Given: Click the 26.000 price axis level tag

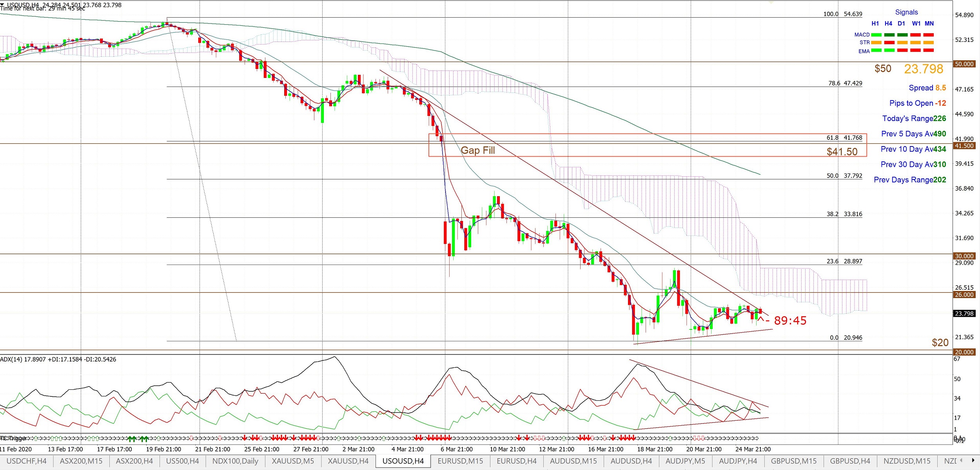Looking at the screenshot, I should [x=964, y=295].
